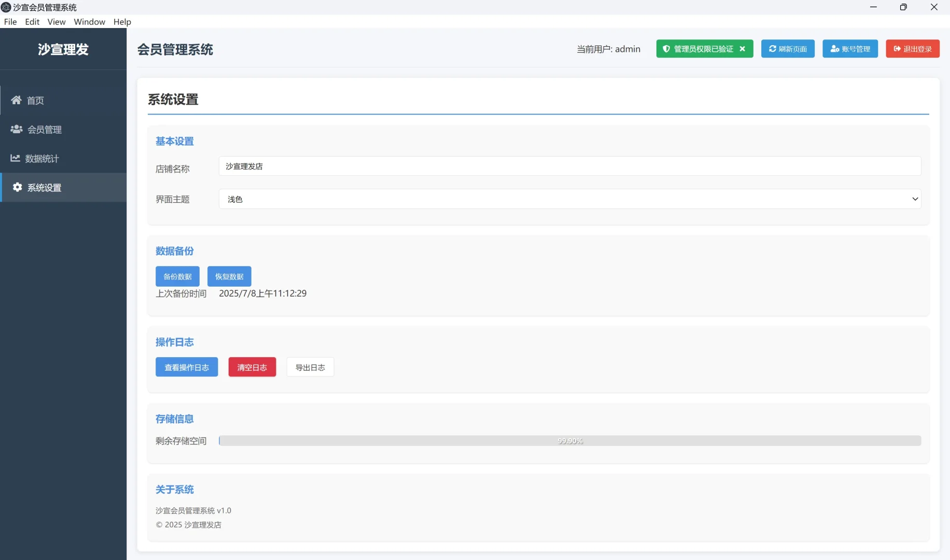Click the 当前用户: admin label
The width and height of the screenshot is (950, 560).
pos(609,49)
